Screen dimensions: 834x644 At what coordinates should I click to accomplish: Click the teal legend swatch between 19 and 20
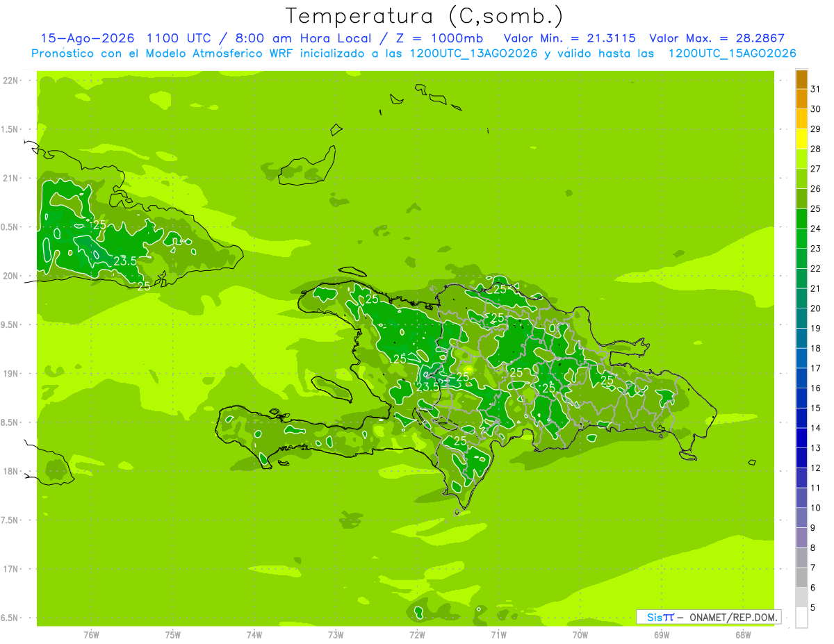(801, 318)
